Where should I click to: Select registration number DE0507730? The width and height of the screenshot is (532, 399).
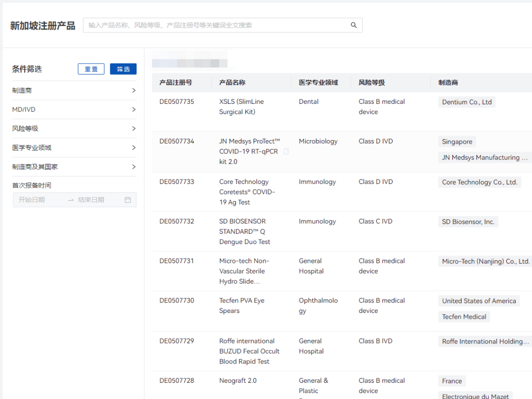click(x=177, y=301)
